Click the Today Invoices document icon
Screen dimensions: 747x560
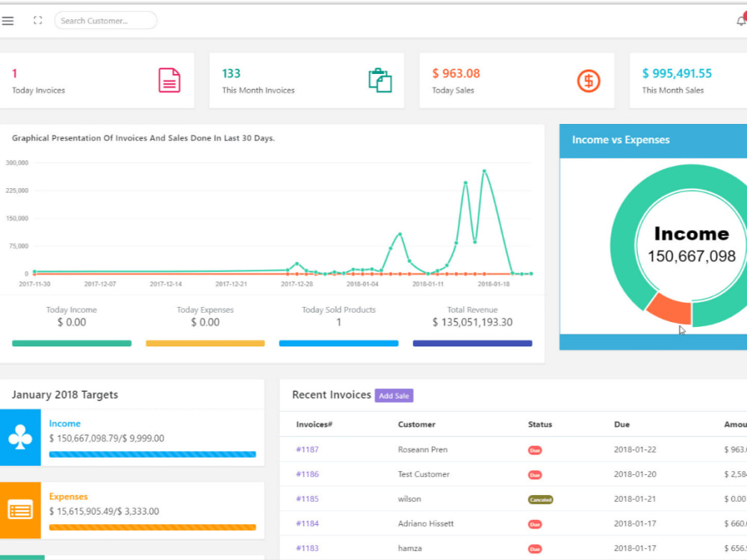pos(170,79)
